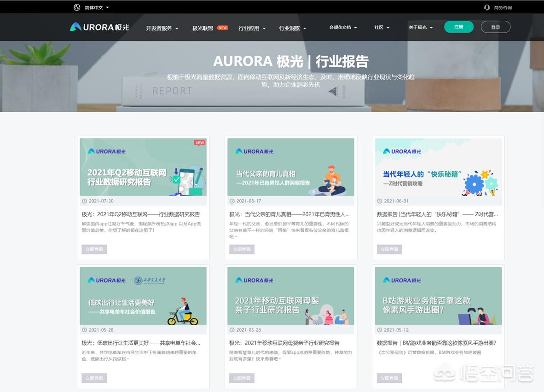Click 立即查看 on the 快乐秘籍 card
Screen dimensions: 544x392
pos(389,249)
